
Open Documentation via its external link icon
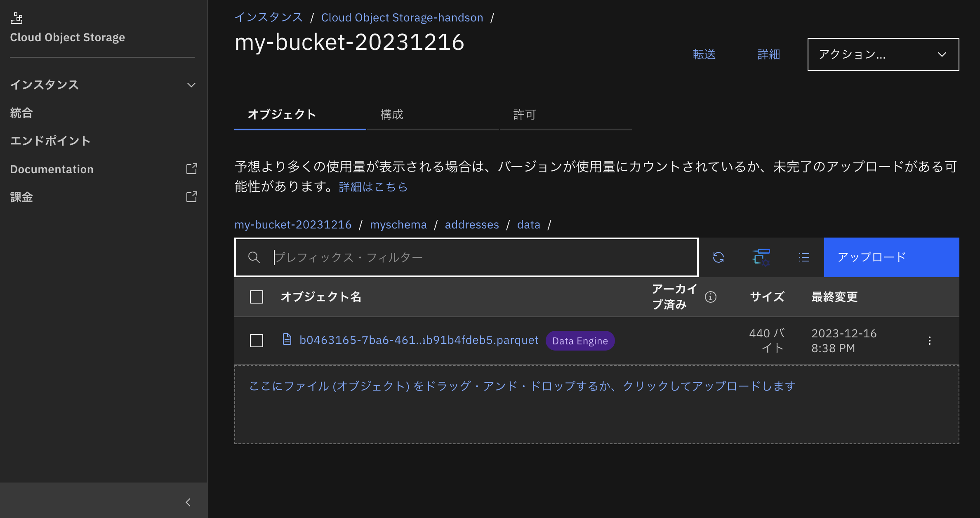click(x=192, y=169)
